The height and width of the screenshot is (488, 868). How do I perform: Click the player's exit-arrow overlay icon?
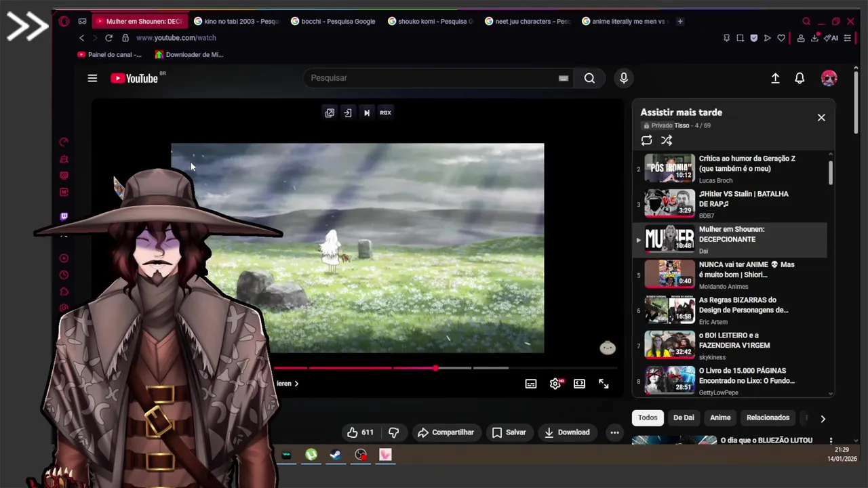coord(348,113)
